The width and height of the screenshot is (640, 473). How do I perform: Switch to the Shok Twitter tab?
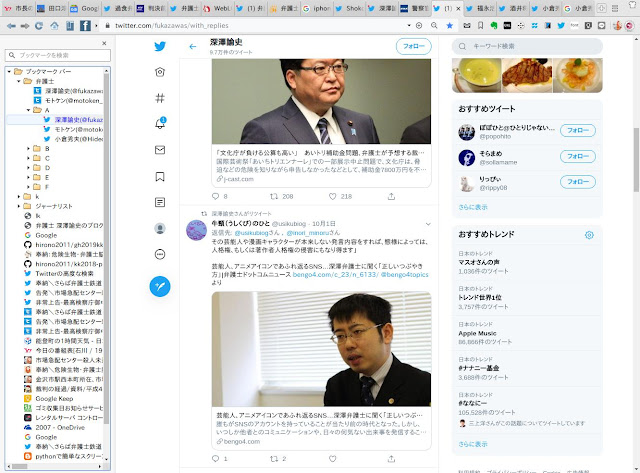tap(351, 8)
